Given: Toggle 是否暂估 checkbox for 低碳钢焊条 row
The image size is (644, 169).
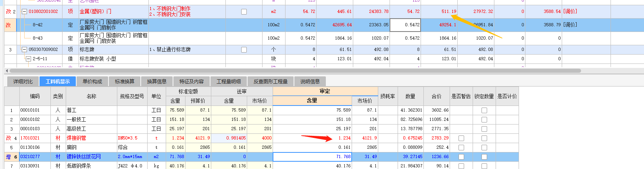Looking at the screenshot, I should click(x=461, y=166).
